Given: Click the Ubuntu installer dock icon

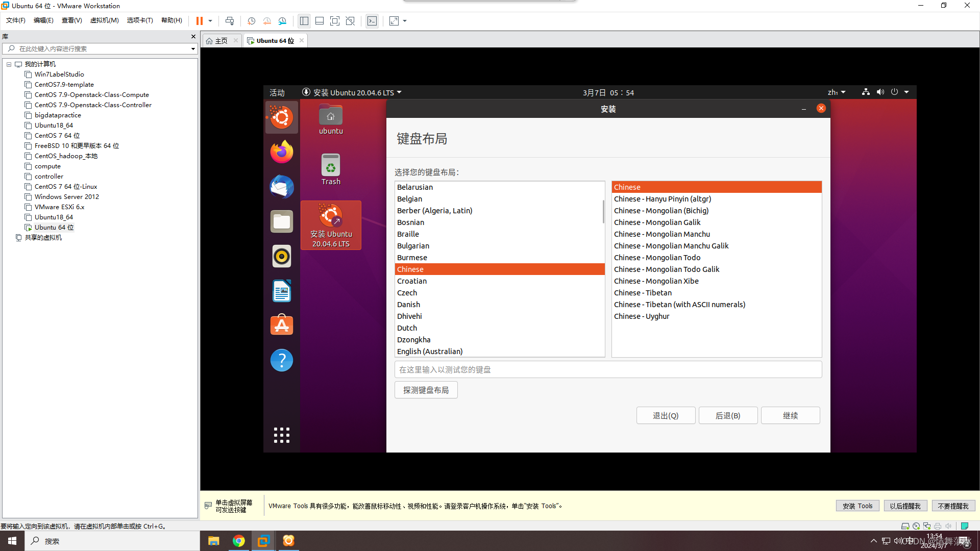Looking at the screenshot, I should (282, 117).
